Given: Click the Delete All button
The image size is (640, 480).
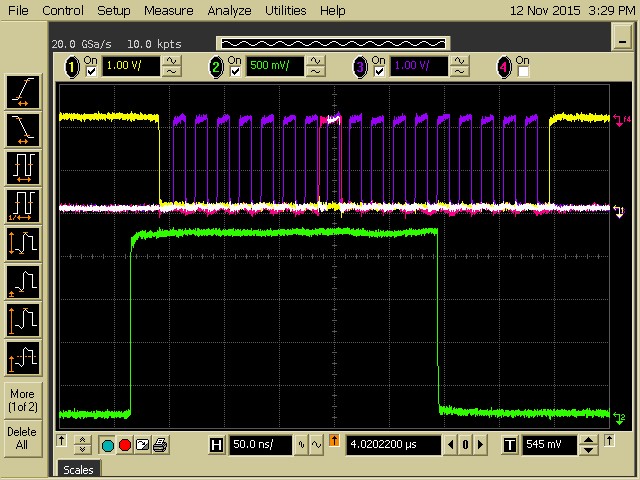Looking at the screenshot, I should (22, 438).
